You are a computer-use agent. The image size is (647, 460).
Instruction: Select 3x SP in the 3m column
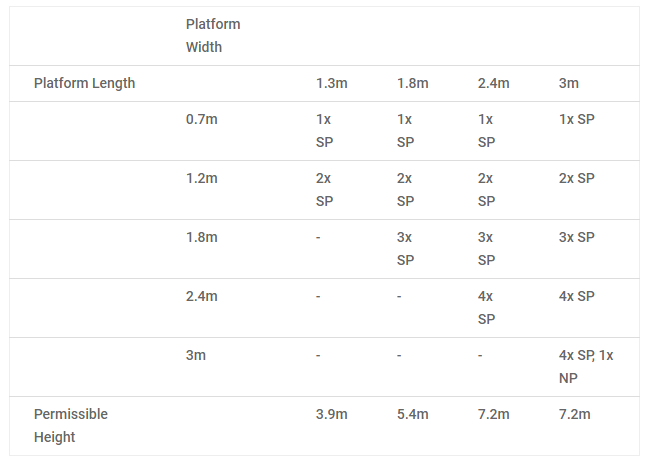(x=576, y=237)
